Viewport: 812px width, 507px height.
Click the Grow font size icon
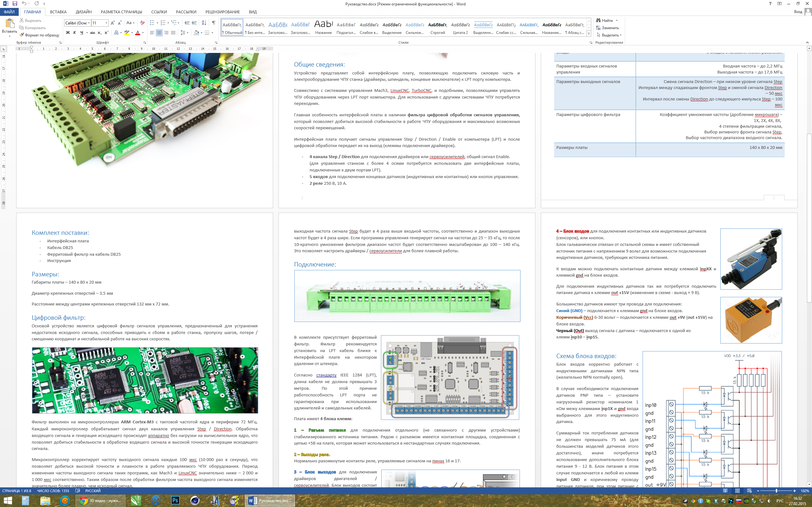(112, 23)
